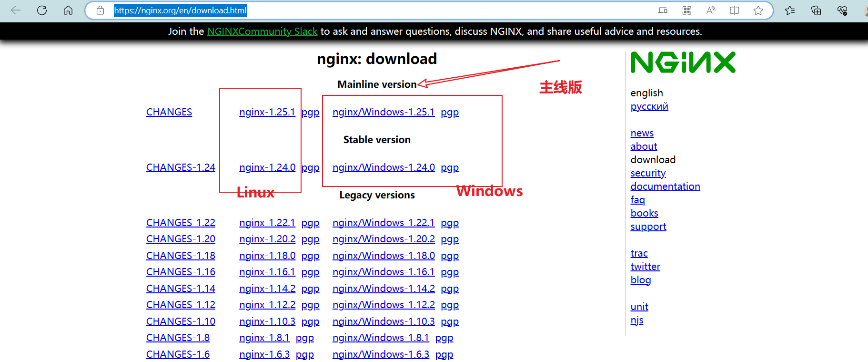Open pgp for nginx/Windows-1.25.1
Image resolution: width=868 pixels, height=362 pixels.
point(450,113)
